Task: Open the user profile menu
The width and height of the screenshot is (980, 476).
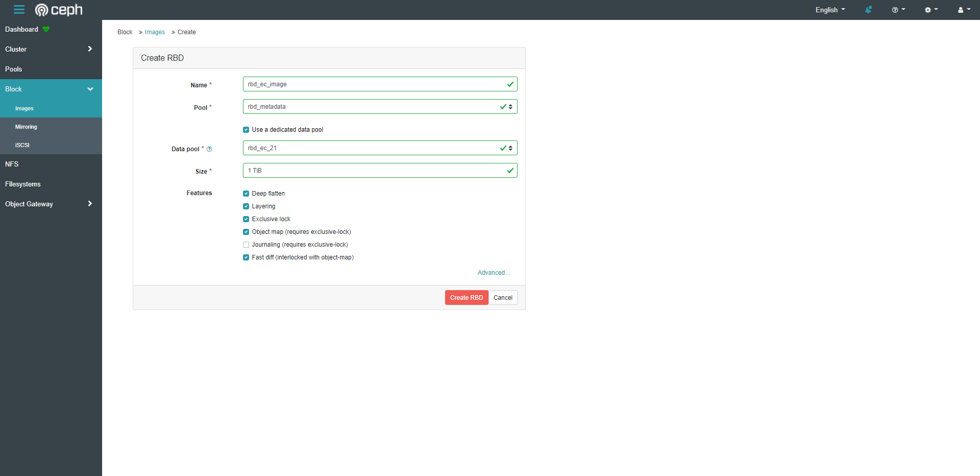Action: [964, 10]
